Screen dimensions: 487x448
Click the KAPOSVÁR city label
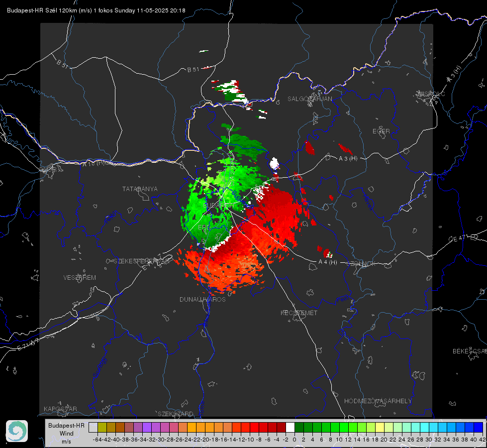click(60, 409)
